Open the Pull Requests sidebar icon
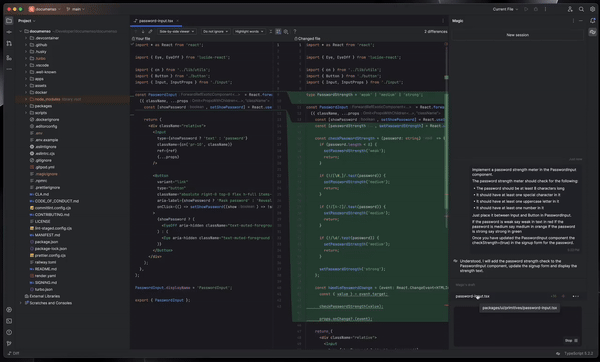 pyautogui.click(x=9, y=44)
